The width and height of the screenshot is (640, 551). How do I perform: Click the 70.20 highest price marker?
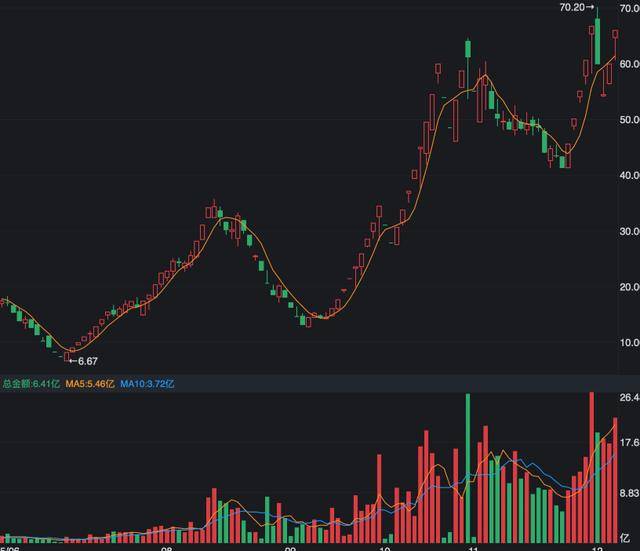pos(573,7)
